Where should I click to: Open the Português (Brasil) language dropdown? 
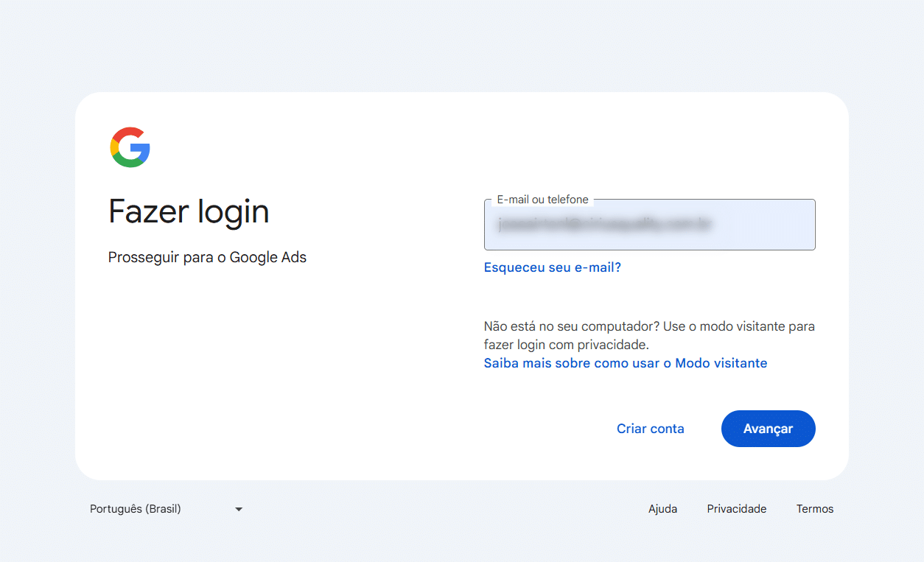pyautogui.click(x=167, y=509)
